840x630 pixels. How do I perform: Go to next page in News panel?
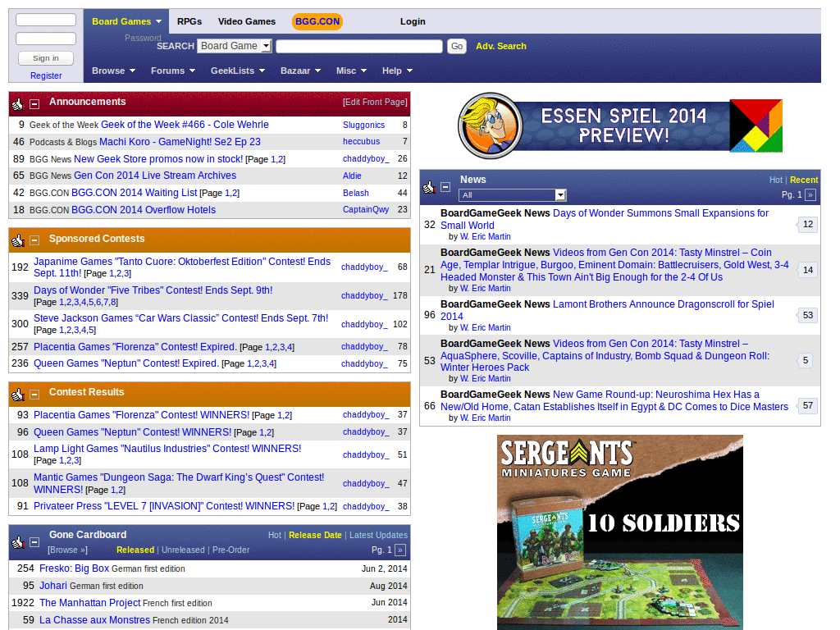[810, 195]
